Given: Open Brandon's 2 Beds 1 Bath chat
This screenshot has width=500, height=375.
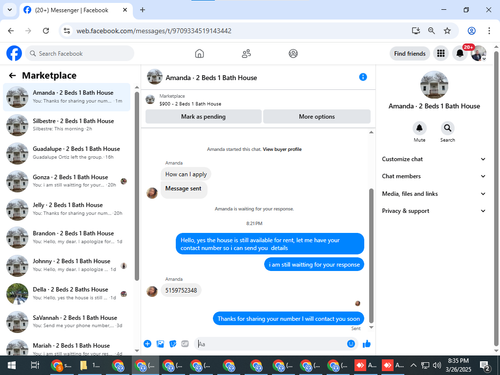Looking at the screenshot, I should 67,237.
